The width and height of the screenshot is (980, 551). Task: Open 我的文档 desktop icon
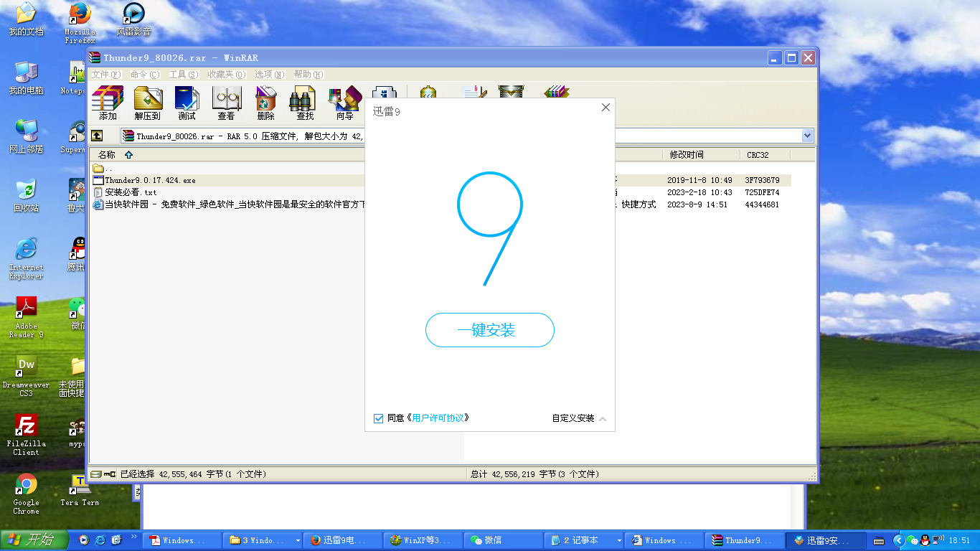tap(26, 19)
